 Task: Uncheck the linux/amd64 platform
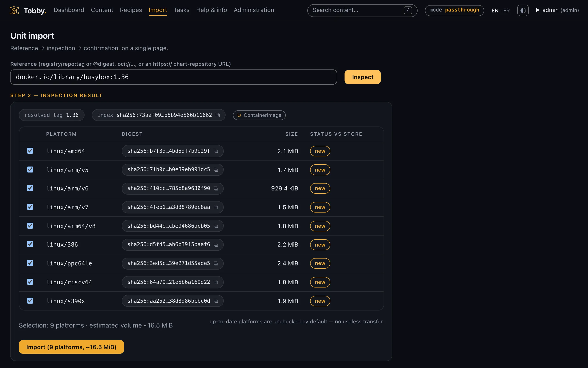click(30, 151)
